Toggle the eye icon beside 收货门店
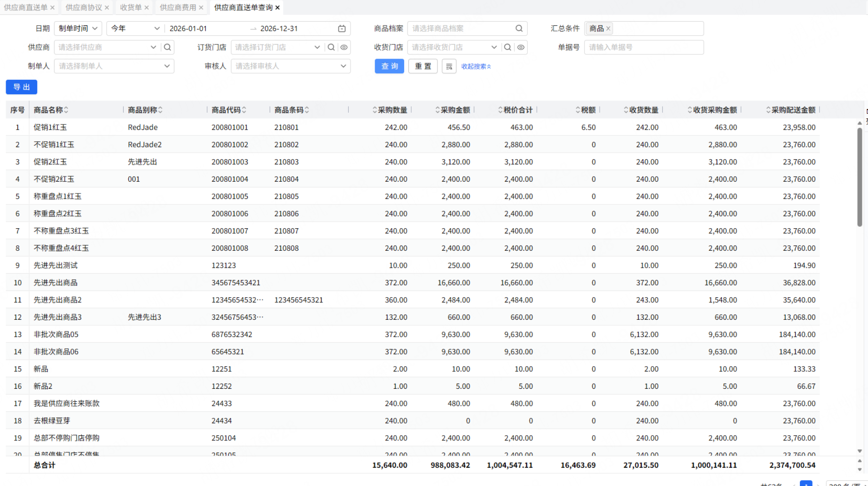 click(521, 47)
